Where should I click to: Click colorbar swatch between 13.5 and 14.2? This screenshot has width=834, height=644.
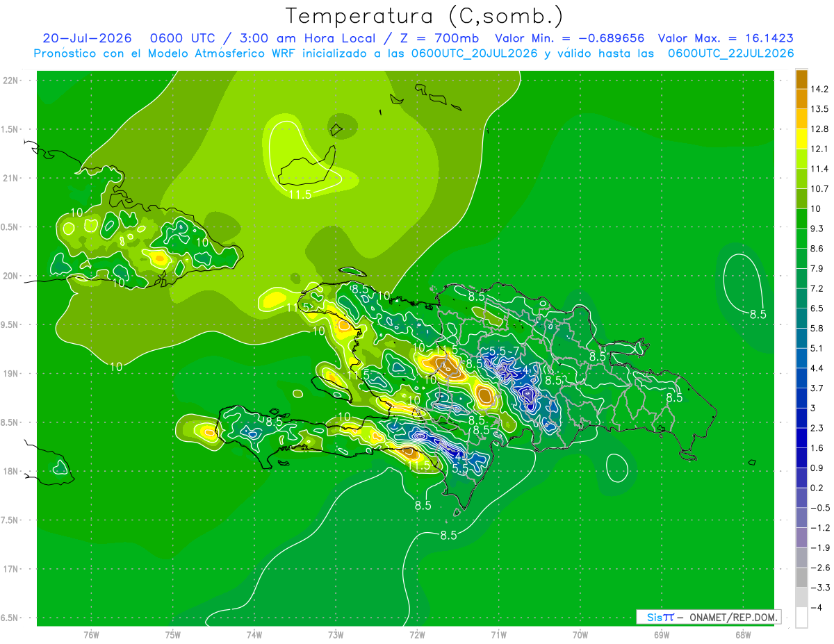[801, 99]
